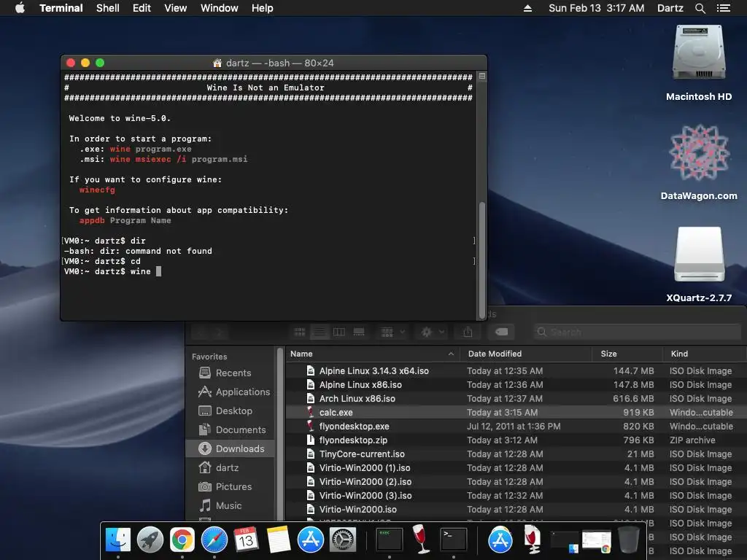Viewport: 747px width, 560px height.
Task: Switch Finder to column view
Action: pyautogui.click(x=339, y=332)
